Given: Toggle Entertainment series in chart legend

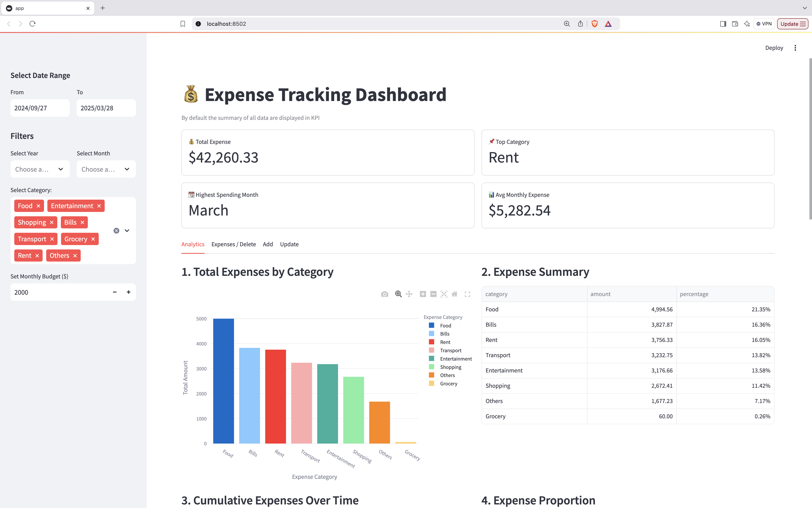Looking at the screenshot, I should pos(451,359).
